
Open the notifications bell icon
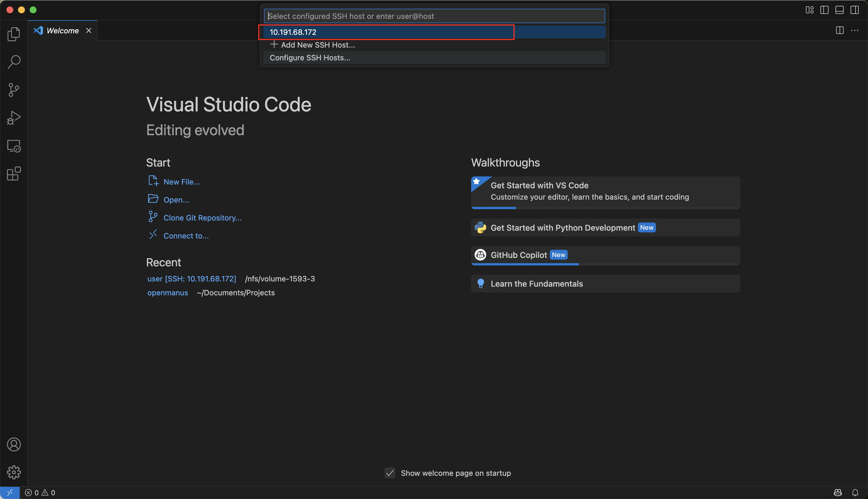(855, 493)
